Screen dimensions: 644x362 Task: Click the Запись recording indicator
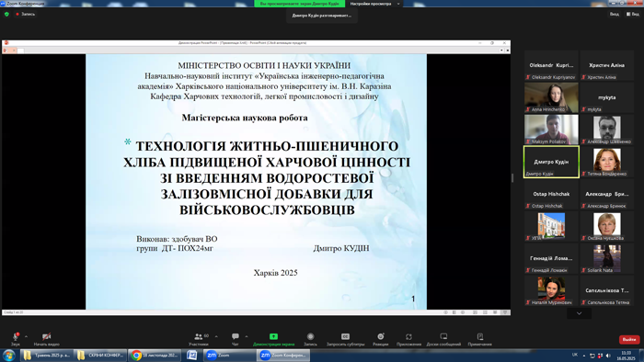(26, 14)
